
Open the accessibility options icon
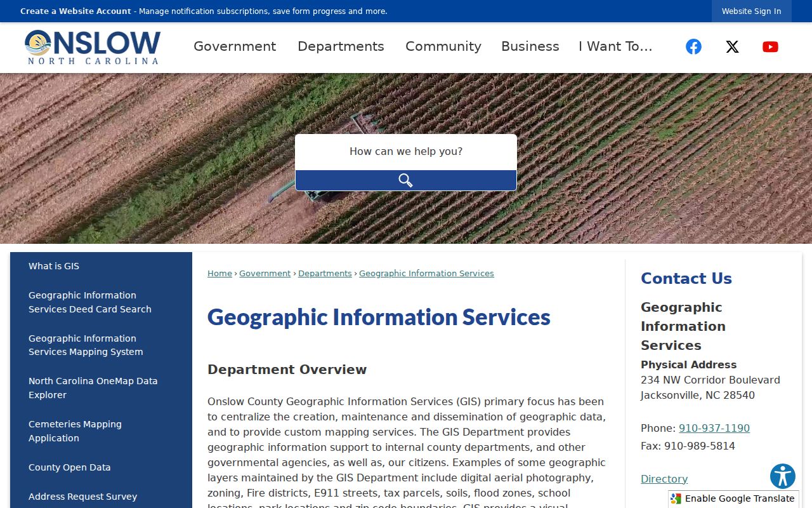coord(783,476)
